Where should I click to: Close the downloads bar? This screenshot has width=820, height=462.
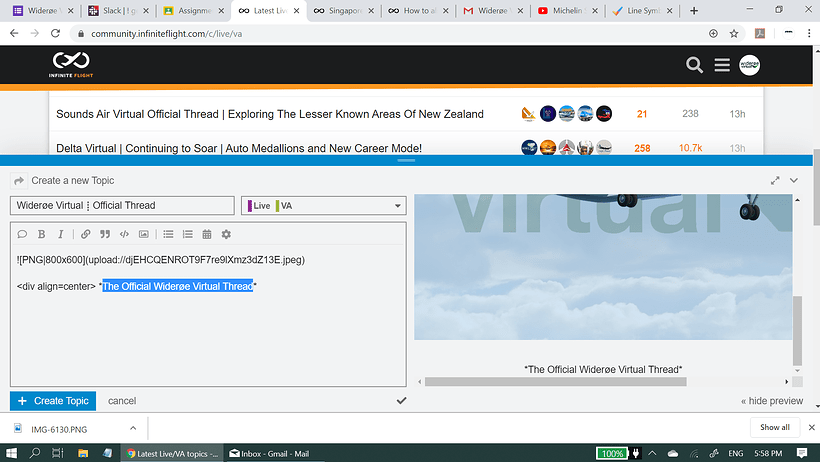pyautogui.click(x=811, y=427)
